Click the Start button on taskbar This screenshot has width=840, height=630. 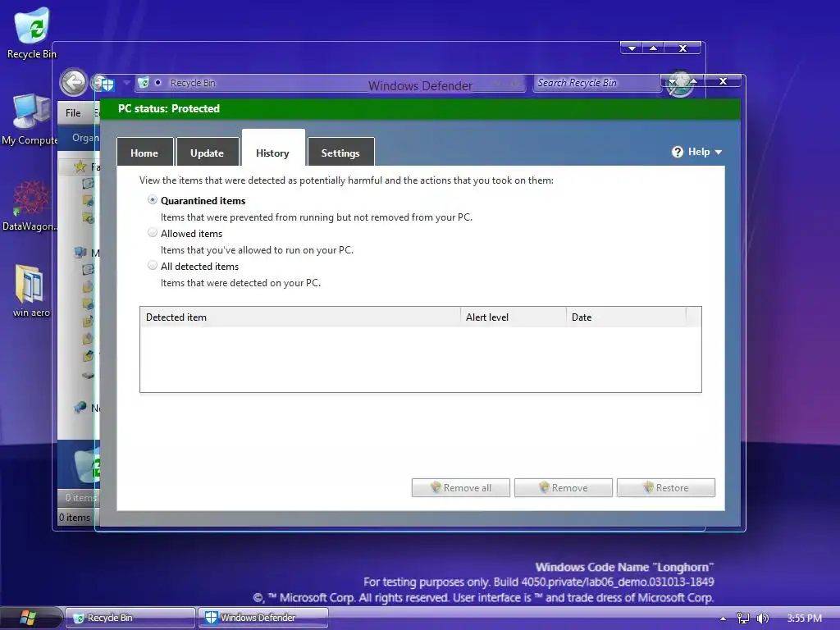pos(27,618)
